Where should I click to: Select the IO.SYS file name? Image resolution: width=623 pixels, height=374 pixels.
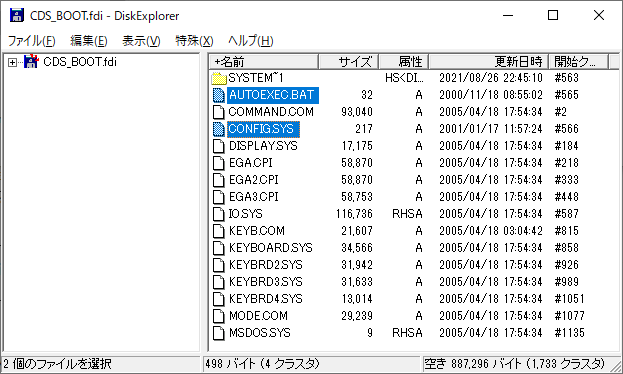[x=246, y=214]
